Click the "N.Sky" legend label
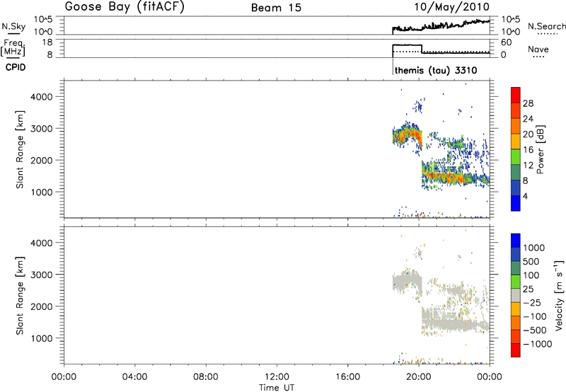Screen dimensions: 566x392 13,27
